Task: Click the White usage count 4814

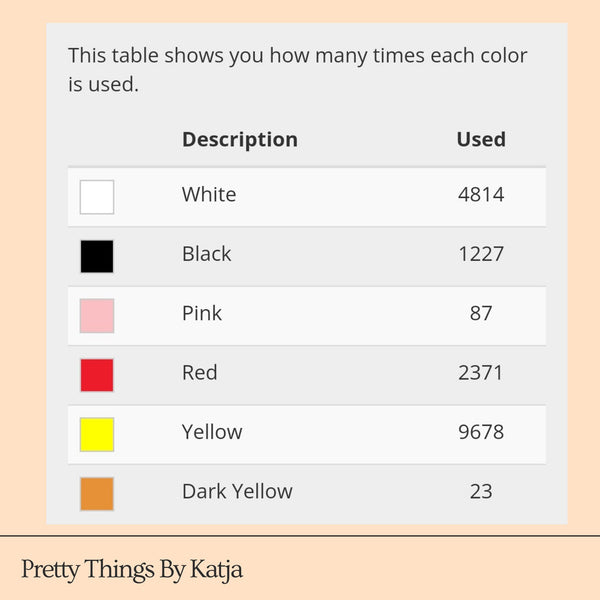Action: point(481,194)
